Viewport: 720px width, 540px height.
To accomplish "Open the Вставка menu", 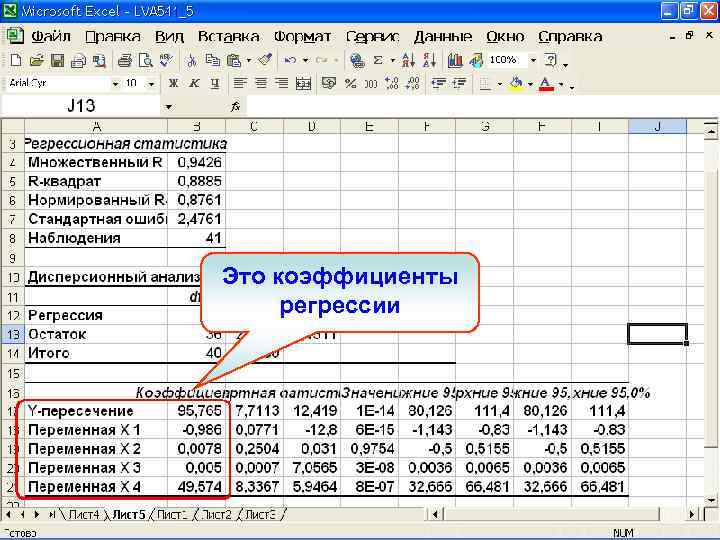I will click(228, 36).
